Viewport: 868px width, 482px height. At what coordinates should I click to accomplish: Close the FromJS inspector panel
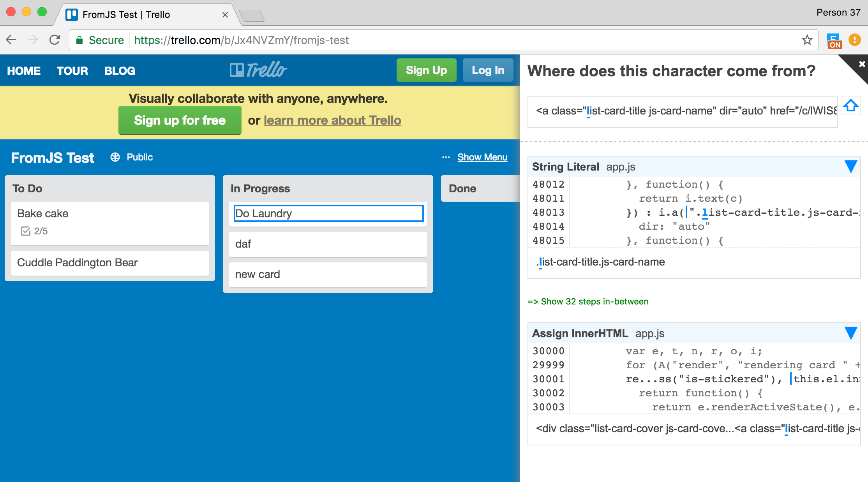pos(861,64)
